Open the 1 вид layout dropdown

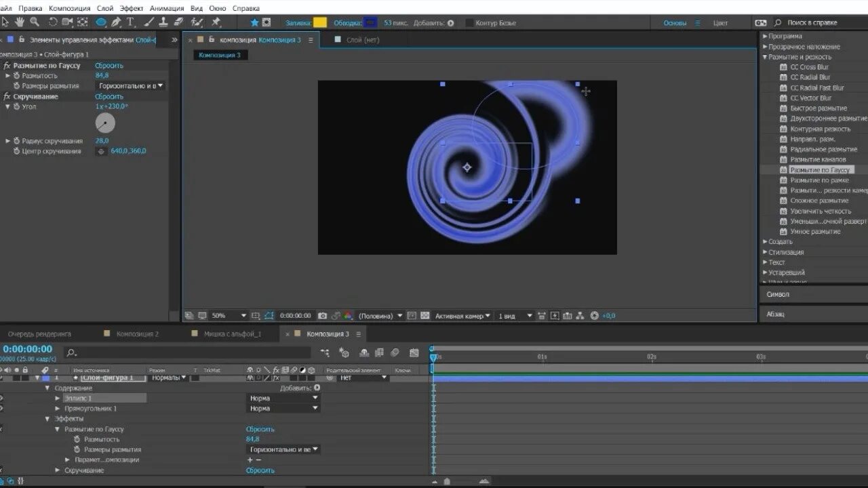point(514,315)
